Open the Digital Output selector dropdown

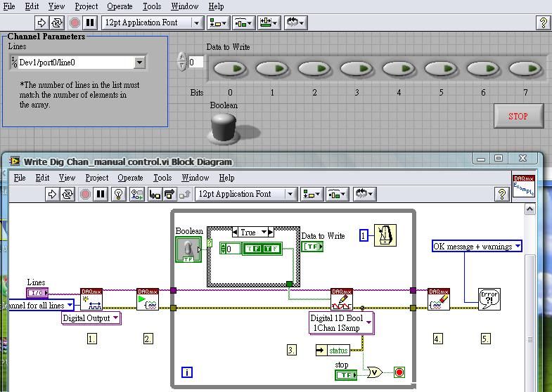[115, 318]
